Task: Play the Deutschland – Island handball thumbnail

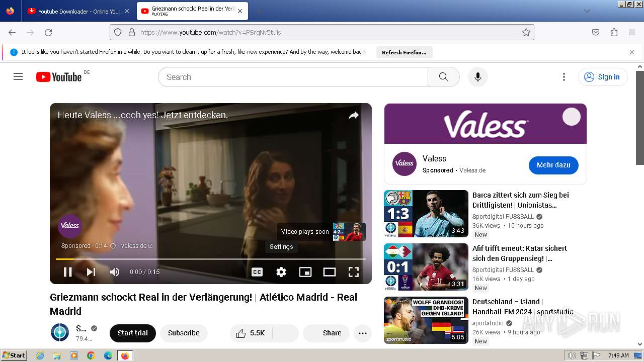Action: [x=426, y=320]
